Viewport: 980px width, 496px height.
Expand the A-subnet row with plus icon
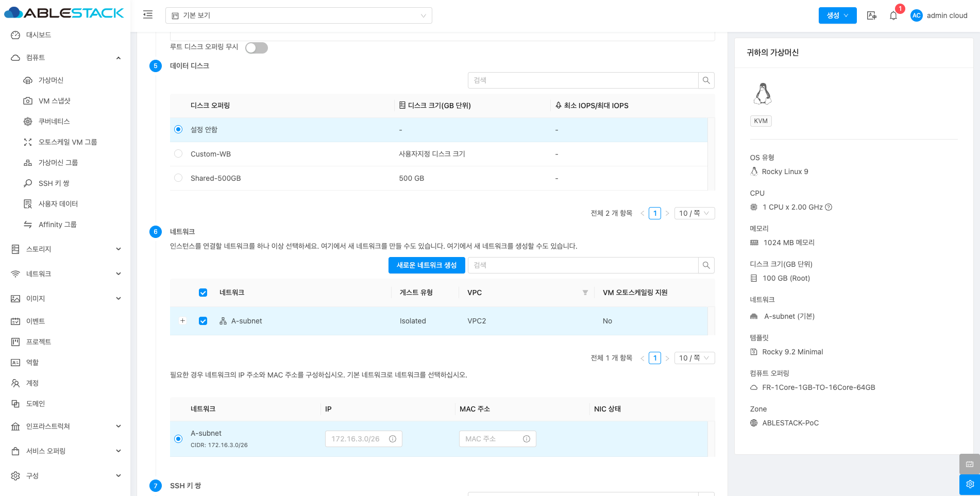(x=182, y=321)
